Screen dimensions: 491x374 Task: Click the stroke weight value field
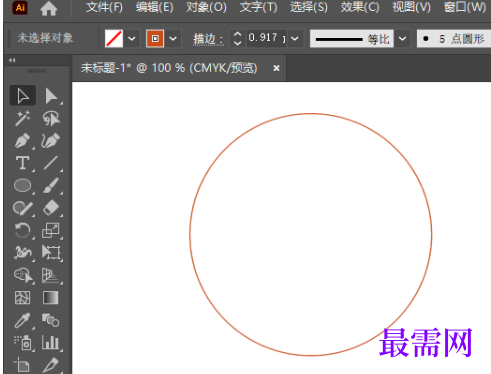point(266,38)
